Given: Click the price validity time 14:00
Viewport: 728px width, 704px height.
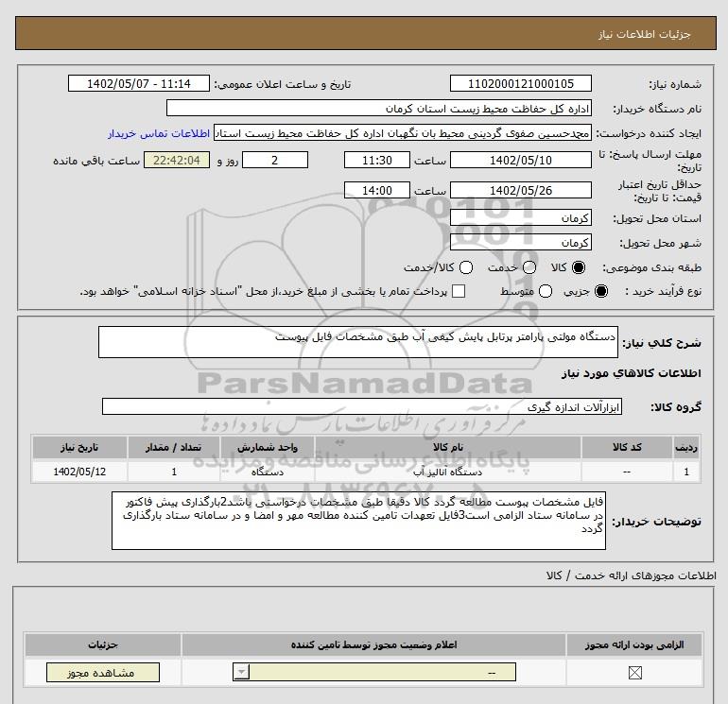Looking at the screenshot, I should point(377,190).
